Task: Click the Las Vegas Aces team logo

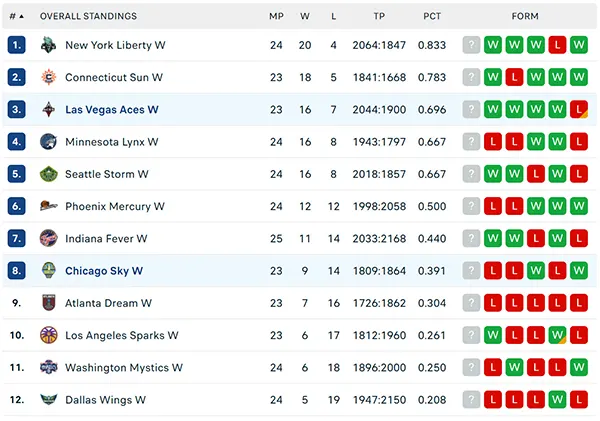Action: pyautogui.click(x=49, y=109)
